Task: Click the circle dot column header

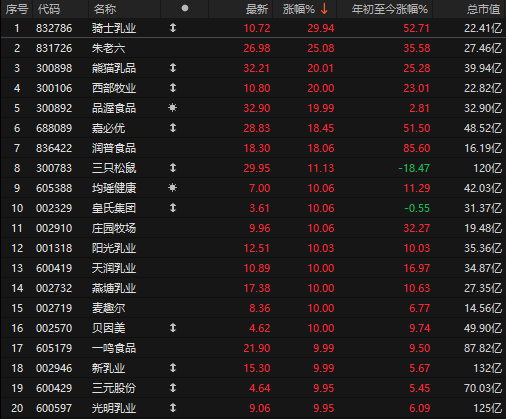Action: [185, 9]
